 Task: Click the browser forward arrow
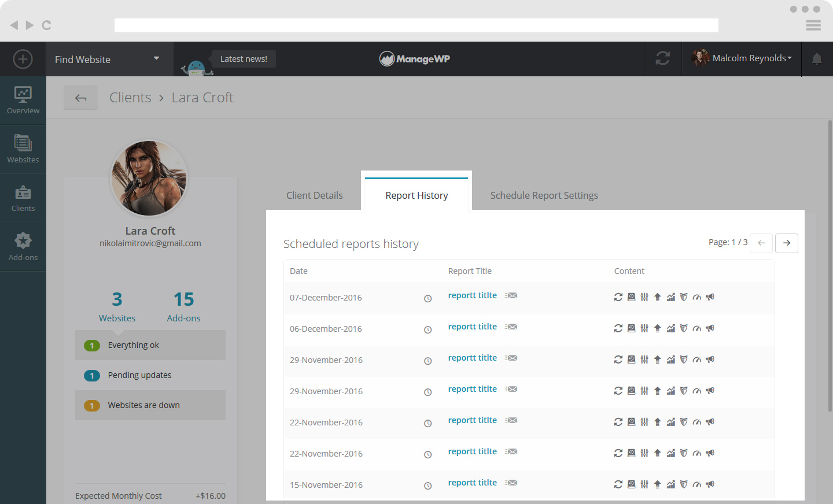tap(30, 25)
